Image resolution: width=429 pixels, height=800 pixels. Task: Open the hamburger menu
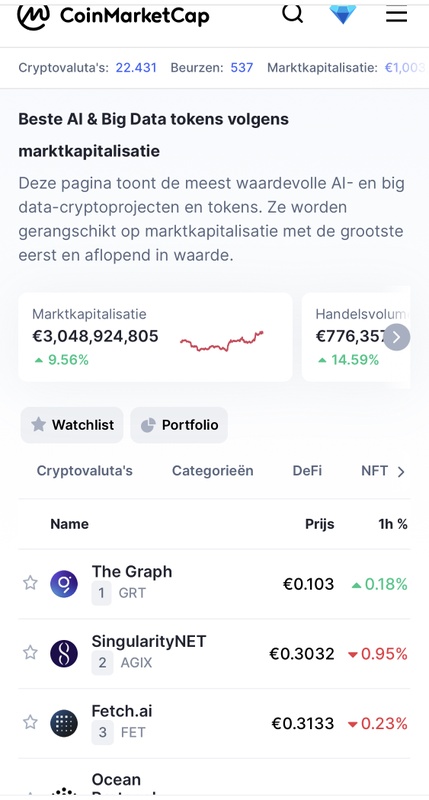click(x=396, y=14)
